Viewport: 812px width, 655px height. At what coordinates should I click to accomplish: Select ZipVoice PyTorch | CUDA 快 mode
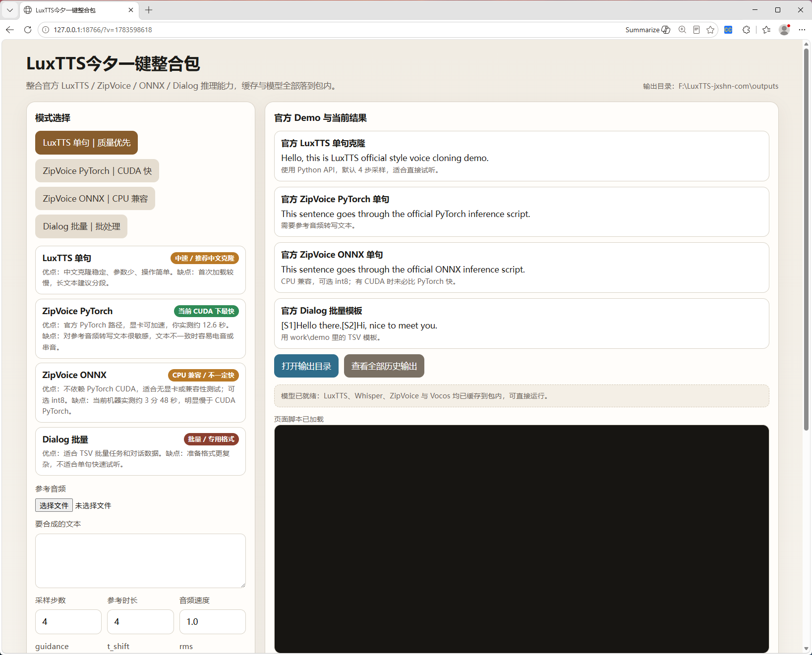coord(97,171)
